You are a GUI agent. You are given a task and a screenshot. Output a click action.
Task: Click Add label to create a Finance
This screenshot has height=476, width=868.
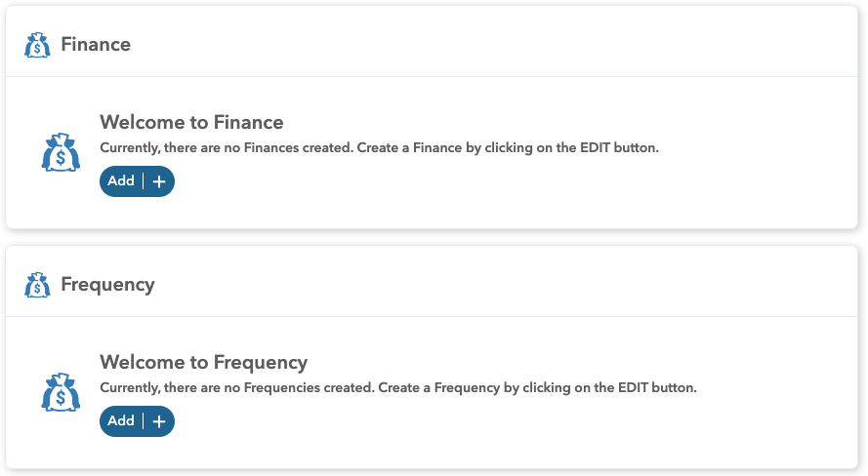click(x=121, y=181)
